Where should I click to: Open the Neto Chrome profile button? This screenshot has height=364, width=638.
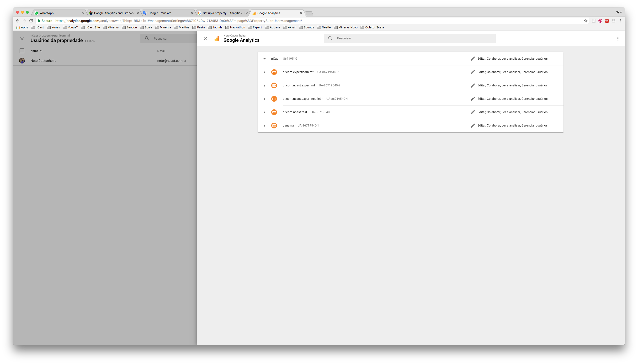pyautogui.click(x=618, y=12)
